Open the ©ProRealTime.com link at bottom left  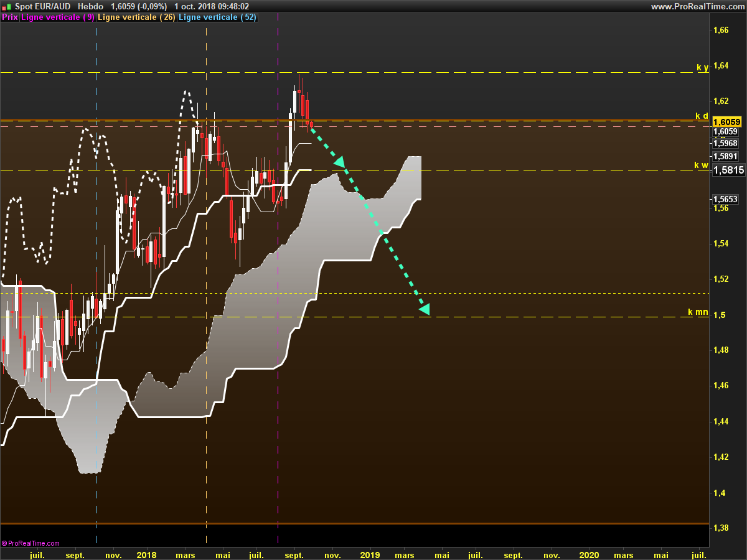(31, 543)
